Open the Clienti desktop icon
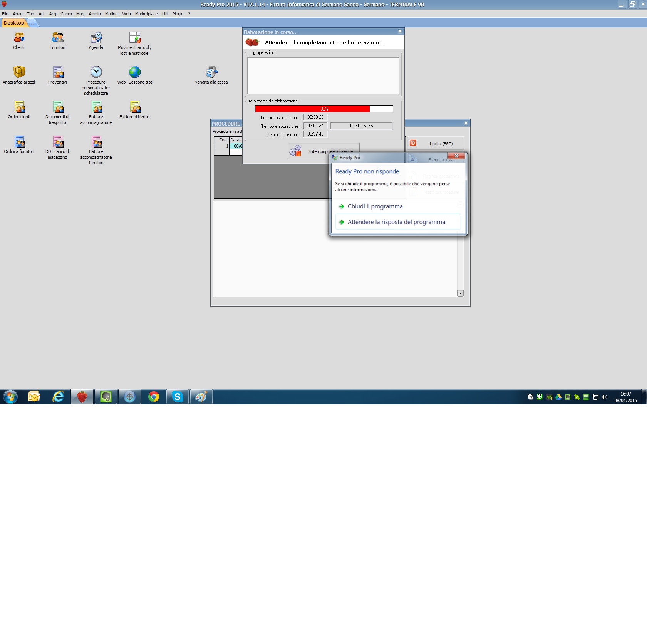This screenshot has width=647, height=644. pyautogui.click(x=19, y=41)
